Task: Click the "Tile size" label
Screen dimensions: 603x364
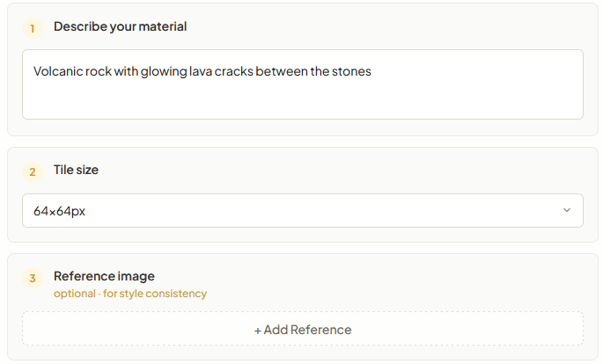Action: pos(76,170)
